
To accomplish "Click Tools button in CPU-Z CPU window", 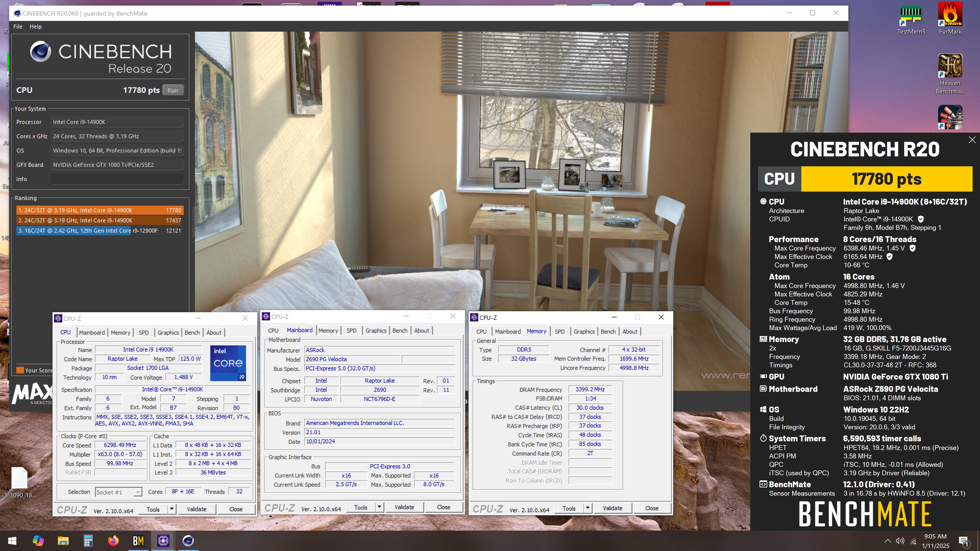I will coord(153,509).
